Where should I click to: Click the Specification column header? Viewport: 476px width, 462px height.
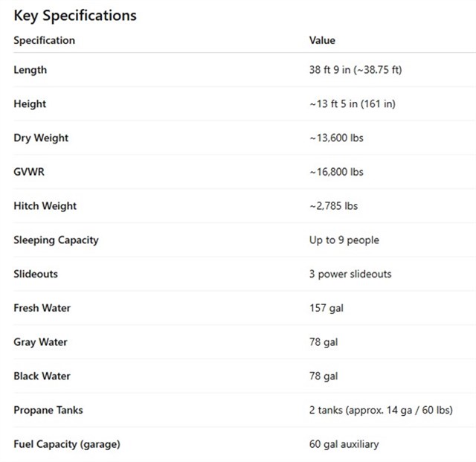pos(44,40)
